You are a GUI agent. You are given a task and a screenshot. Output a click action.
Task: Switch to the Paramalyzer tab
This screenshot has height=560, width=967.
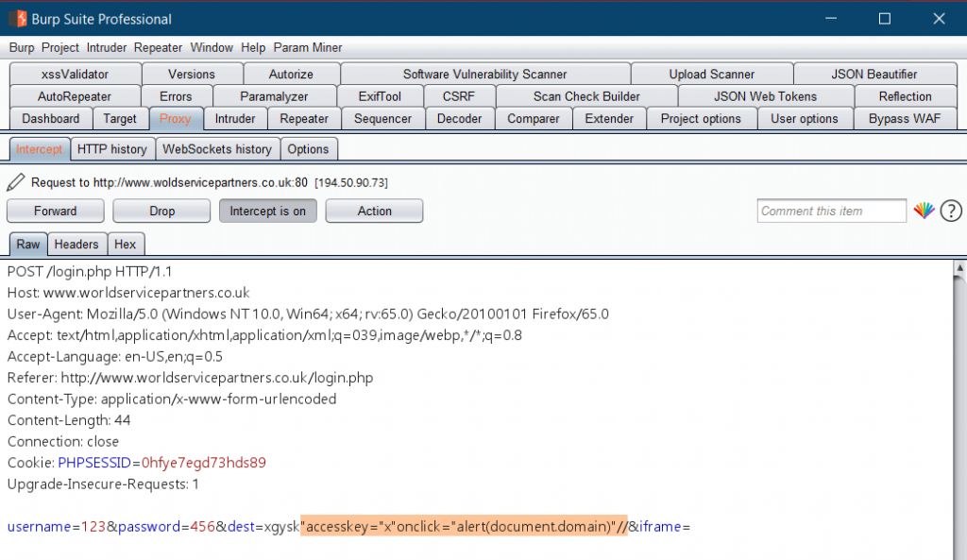(x=274, y=96)
